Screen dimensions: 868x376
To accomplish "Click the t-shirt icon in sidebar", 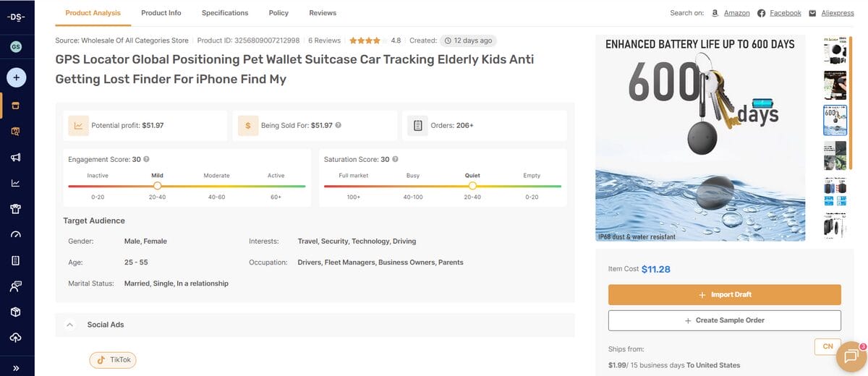I will (x=16, y=209).
